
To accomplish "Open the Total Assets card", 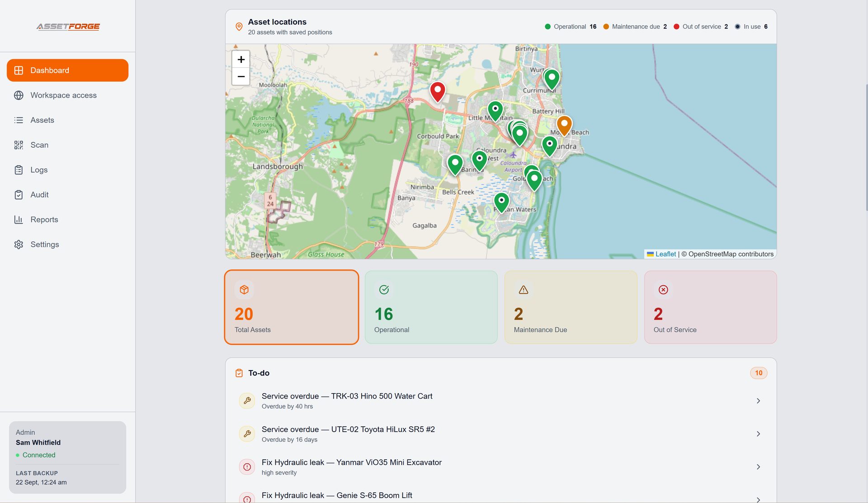I will click(x=292, y=307).
